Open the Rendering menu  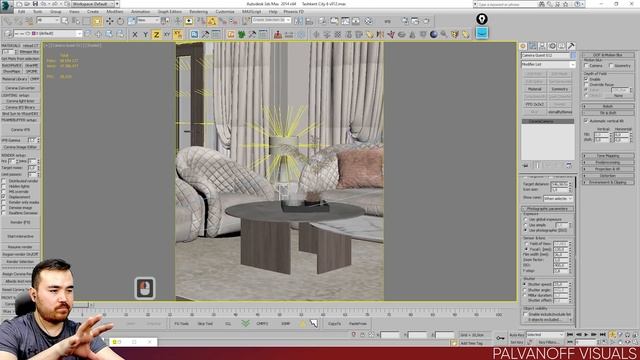[199, 12]
